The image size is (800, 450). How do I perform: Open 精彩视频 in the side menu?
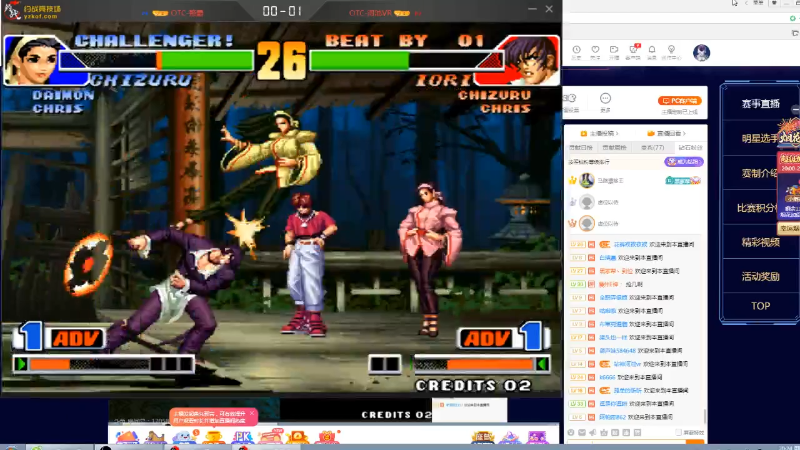pos(760,242)
